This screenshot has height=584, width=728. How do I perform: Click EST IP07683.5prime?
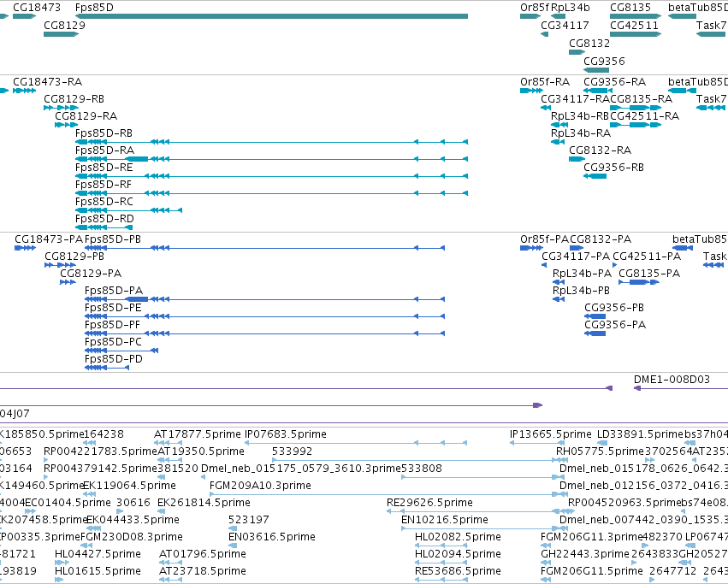(286, 434)
